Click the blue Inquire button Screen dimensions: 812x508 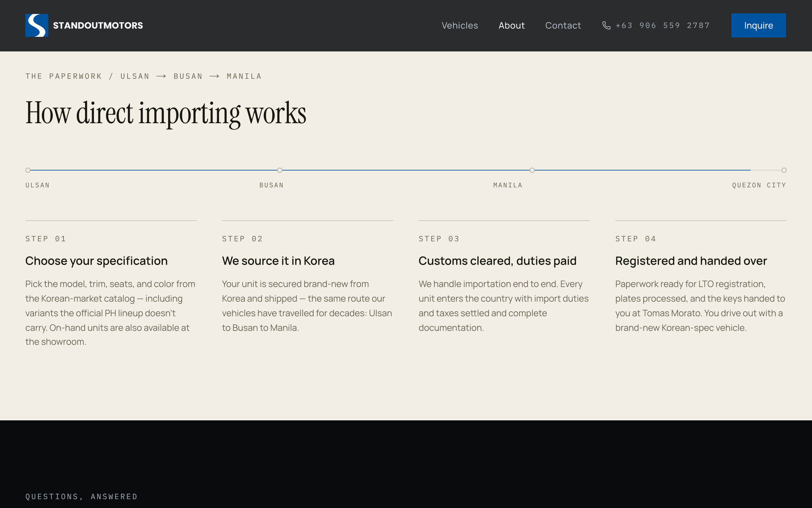point(758,25)
